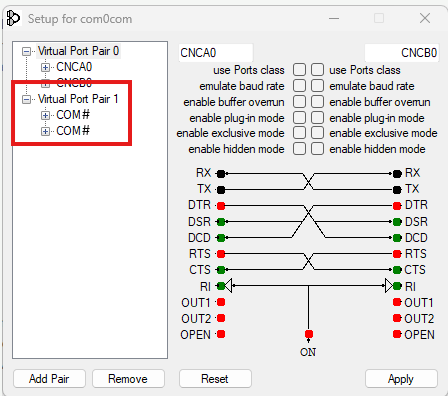Edit the CNCA0 port name field
The width and height of the screenshot is (448, 396).
click(x=216, y=53)
